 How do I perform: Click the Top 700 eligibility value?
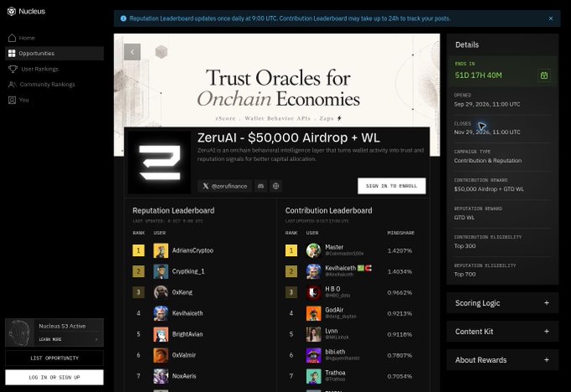[x=464, y=274]
